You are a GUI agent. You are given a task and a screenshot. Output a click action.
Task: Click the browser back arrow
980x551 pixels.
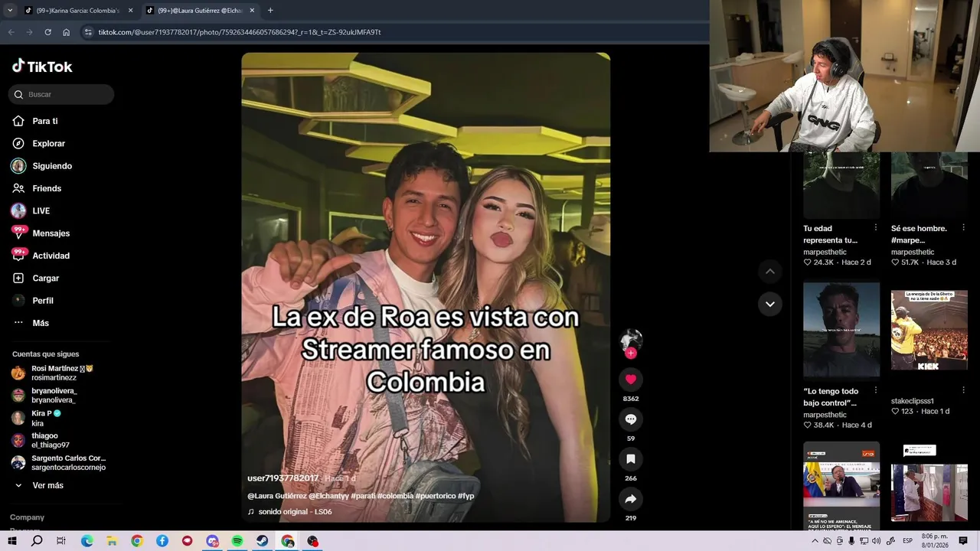[11, 32]
